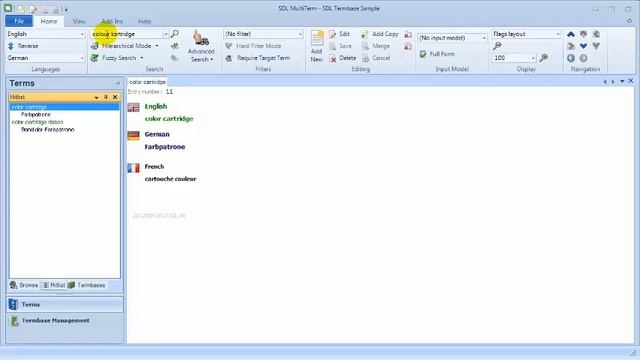Open the source language English dropdown
Screen dimensions: 640x360
[82, 34]
